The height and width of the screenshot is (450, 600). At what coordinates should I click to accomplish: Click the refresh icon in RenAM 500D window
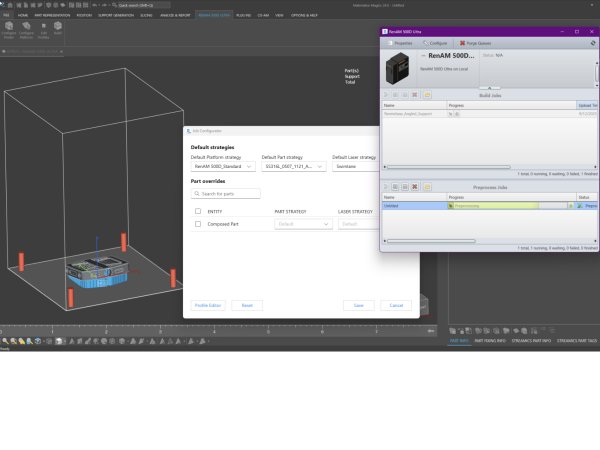coord(592,43)
